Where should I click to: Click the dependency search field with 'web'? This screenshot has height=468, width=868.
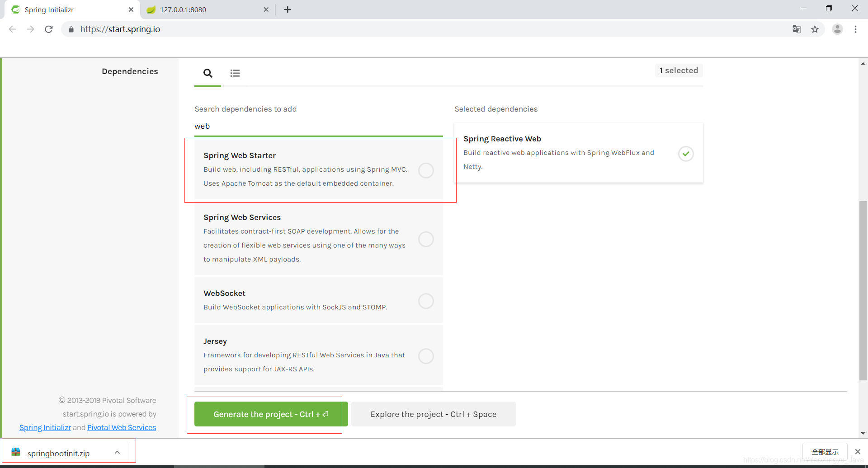click(318, 126)
